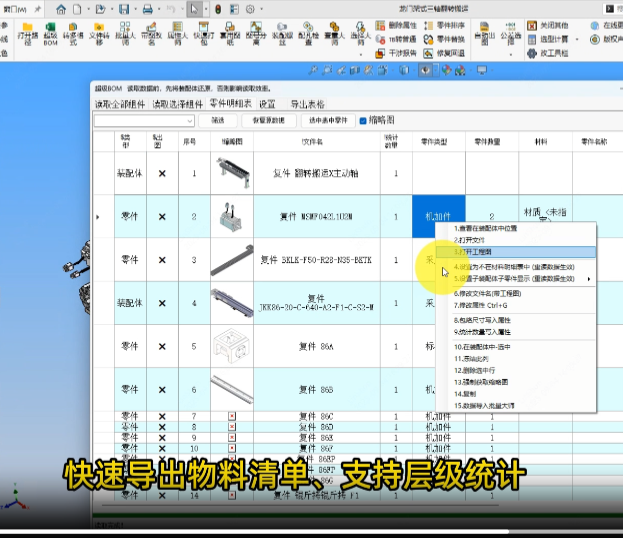Click the 快速打包 ribbon icon
Screen dimensions: 623x538
tap(204, 33)
